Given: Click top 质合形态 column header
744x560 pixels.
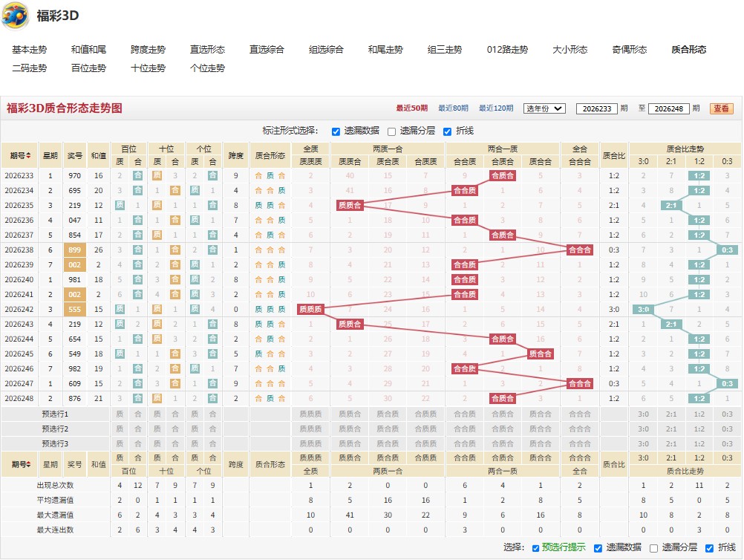Looking at the screenshot, I should click(x=270, y=155).
